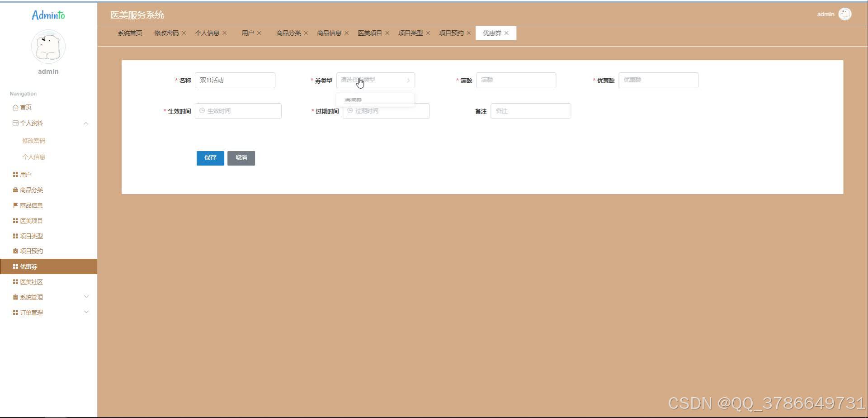Screen dimensions: 868x418
Task: Open the 券类型 dropdown
Action: [x=375, y=80]
